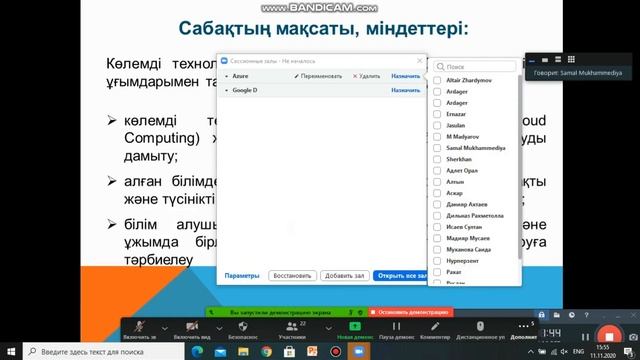Delete the Azure breakout room
The width and height of the screenshot is (640, 360).
(366, 76)
